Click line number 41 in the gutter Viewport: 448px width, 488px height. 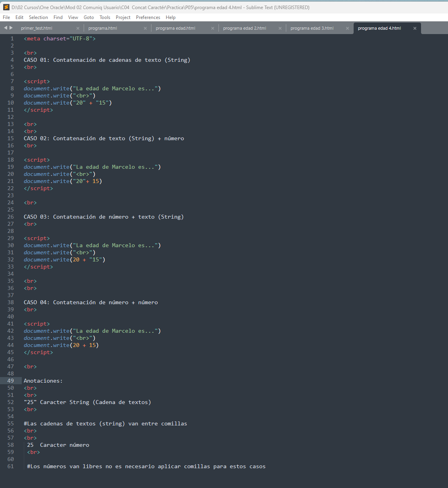pos(11,324)
